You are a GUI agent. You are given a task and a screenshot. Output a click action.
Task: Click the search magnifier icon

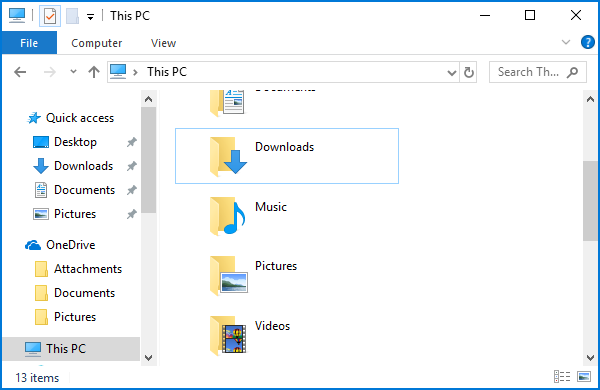click(572, 72)
